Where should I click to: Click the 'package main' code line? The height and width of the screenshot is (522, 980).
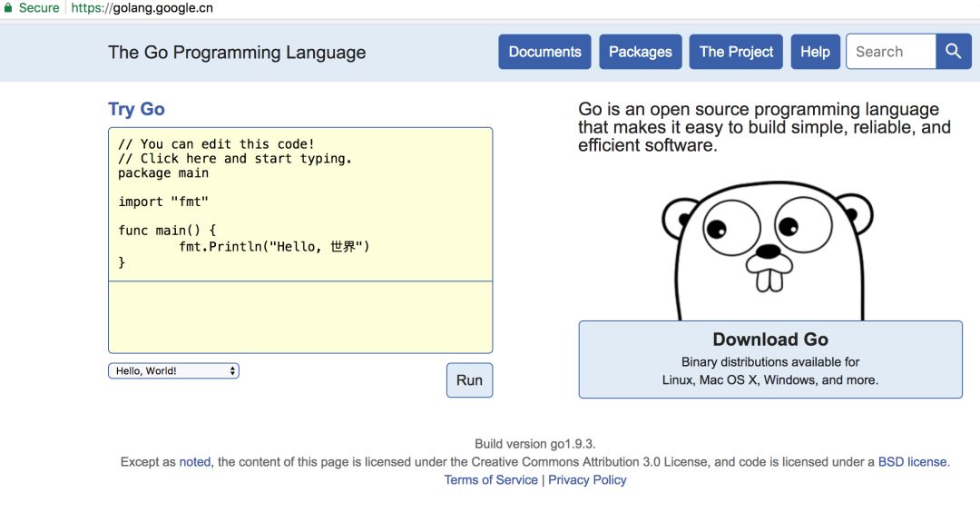coord(163,173)
